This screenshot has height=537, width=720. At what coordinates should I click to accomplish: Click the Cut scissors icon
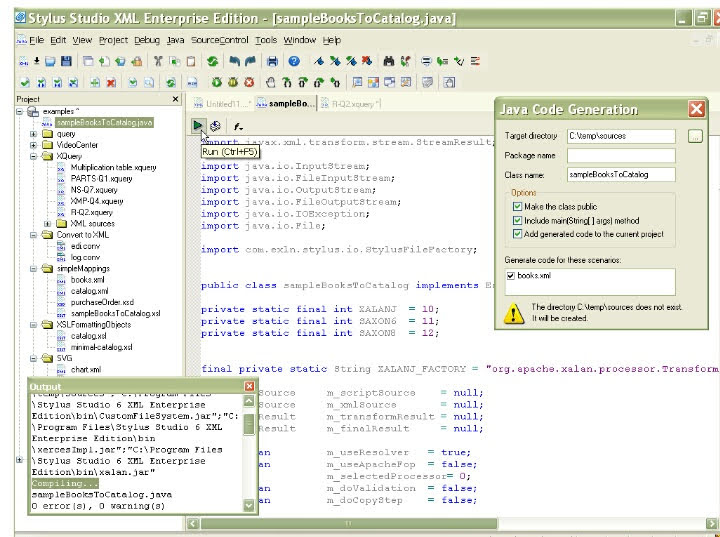pyautogui.click(x=159, y=61)
